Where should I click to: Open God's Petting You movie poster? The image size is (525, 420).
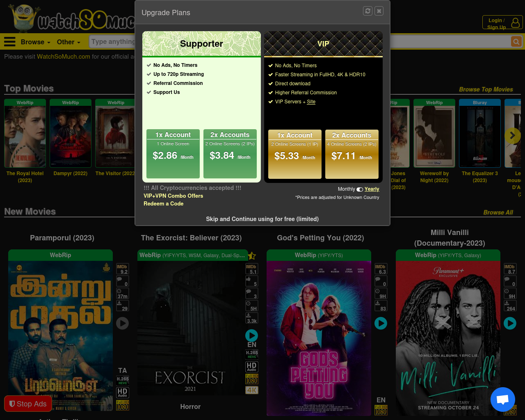(319, 338)
